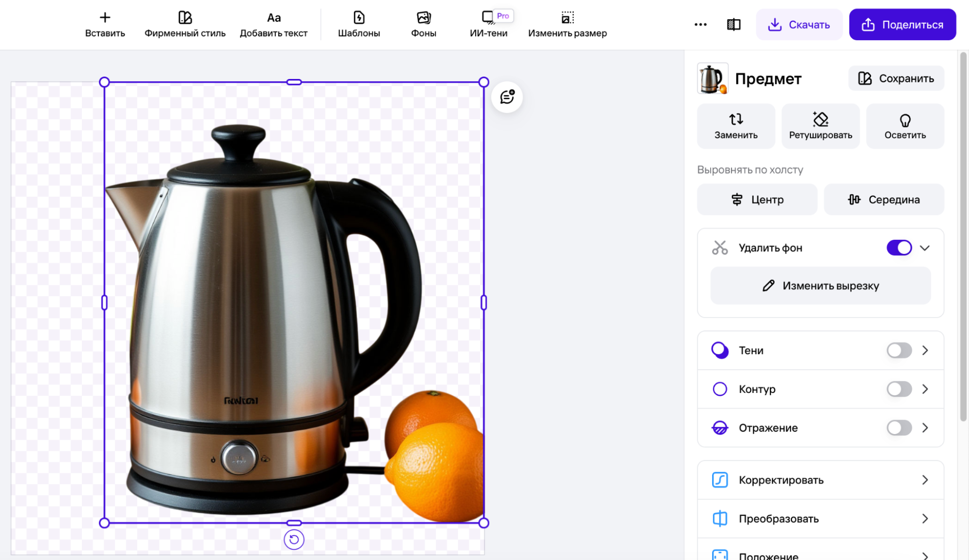Viewport: 969px width, 560px height.
Task: Click the Изменить размер resize icon
Action: 567,18
